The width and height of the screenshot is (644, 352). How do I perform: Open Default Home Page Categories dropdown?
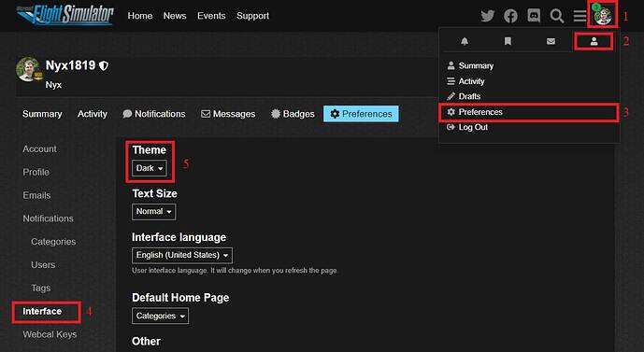tap(160, 316)
